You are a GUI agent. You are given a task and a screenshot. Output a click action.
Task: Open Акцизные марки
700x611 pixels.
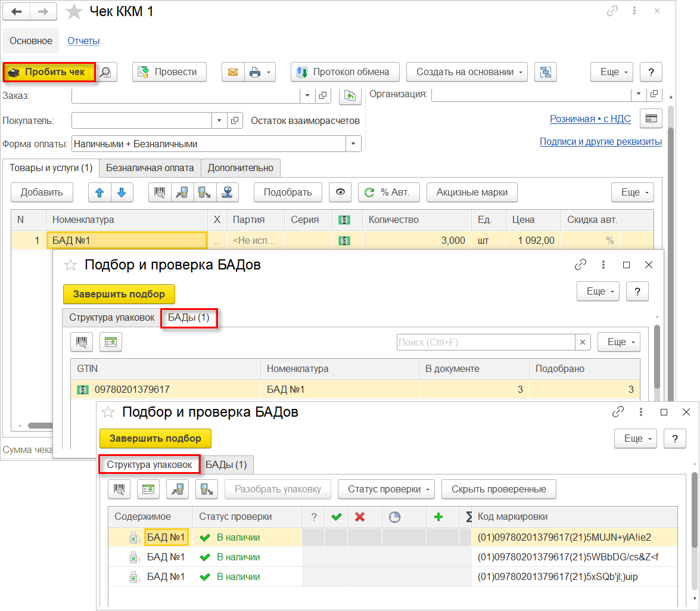[472, 193]
